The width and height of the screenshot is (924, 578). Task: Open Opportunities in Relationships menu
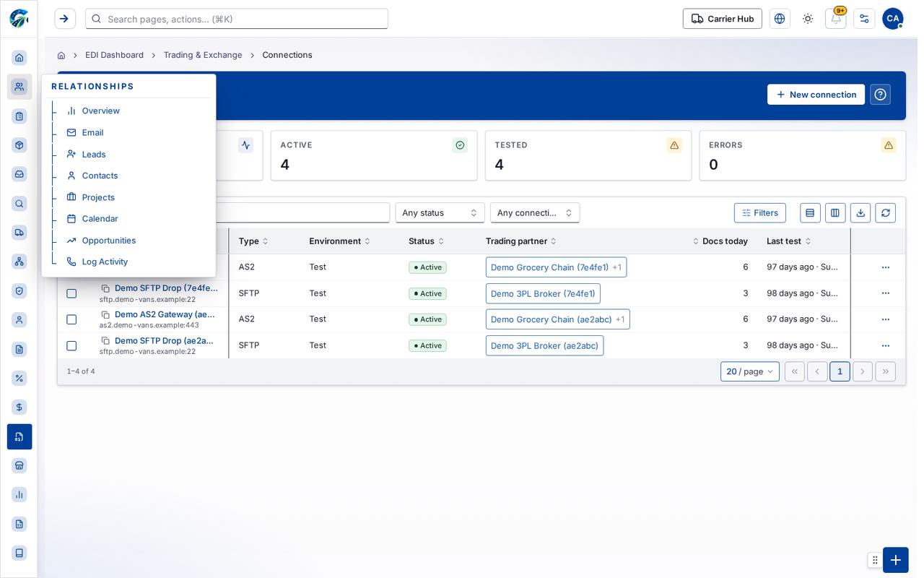click(x=109, y=241)
